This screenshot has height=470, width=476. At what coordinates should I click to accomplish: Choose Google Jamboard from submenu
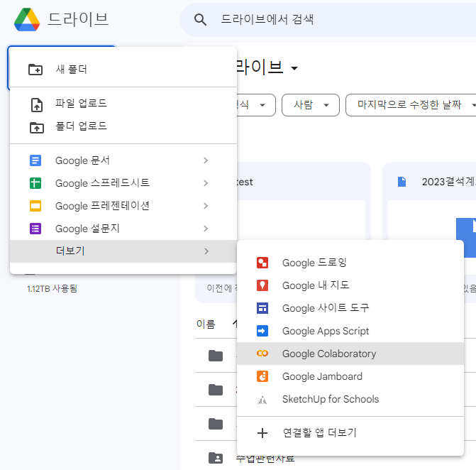click(350, 376)
